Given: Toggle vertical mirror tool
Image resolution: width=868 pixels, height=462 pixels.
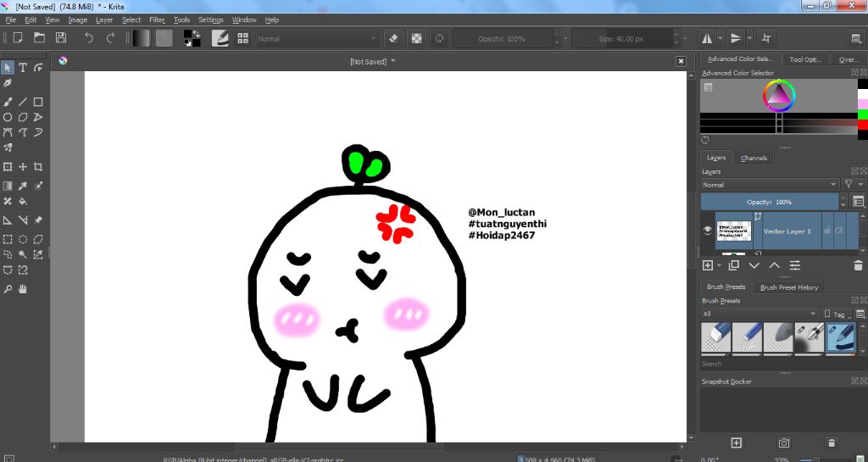Looking at the screenshot, I should [x=736, y=38].
